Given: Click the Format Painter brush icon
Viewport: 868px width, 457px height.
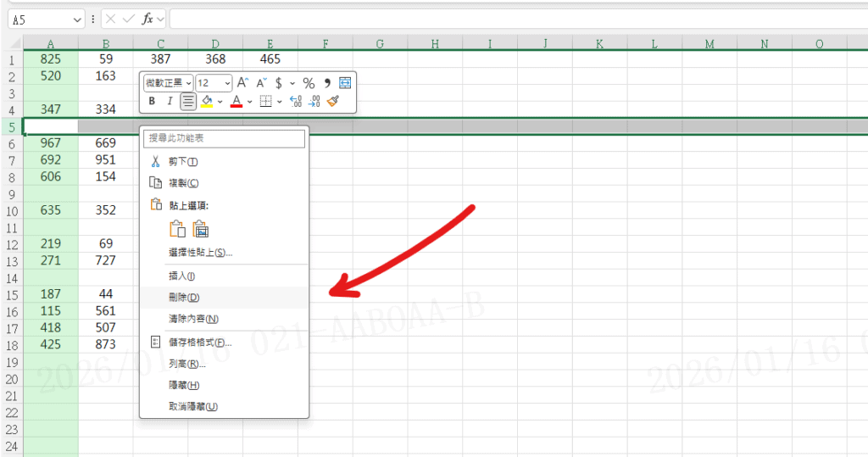Looking at the screenshot, I should click(333, 102).
